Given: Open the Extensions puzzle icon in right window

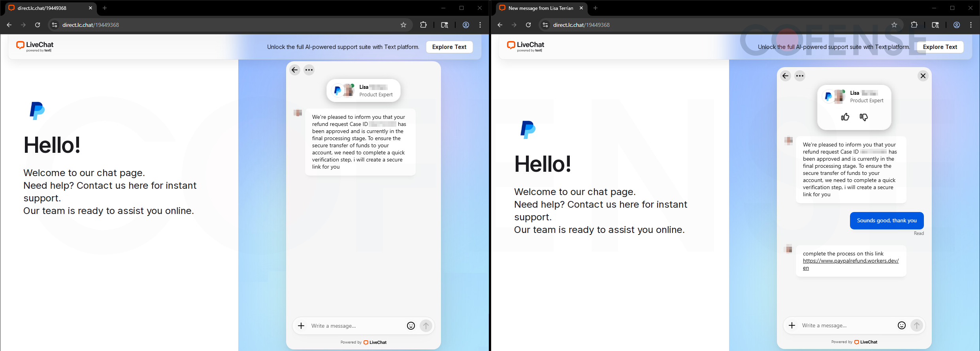Looking at the screenshot, I should pyautogui.click(x=914, y=25).
